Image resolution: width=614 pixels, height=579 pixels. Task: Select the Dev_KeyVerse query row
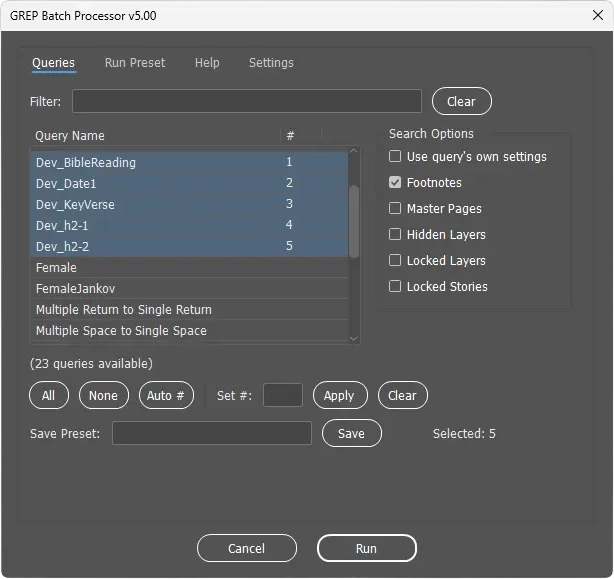(189, 204)
